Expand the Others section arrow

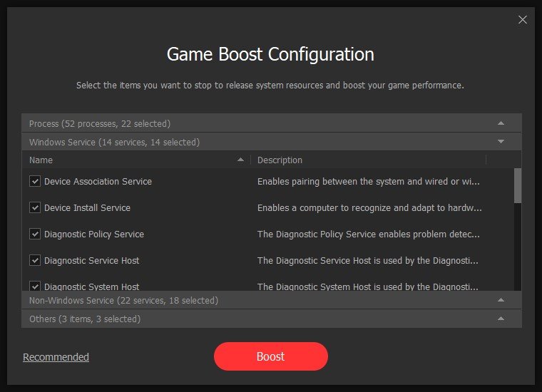tap(501, 319)
